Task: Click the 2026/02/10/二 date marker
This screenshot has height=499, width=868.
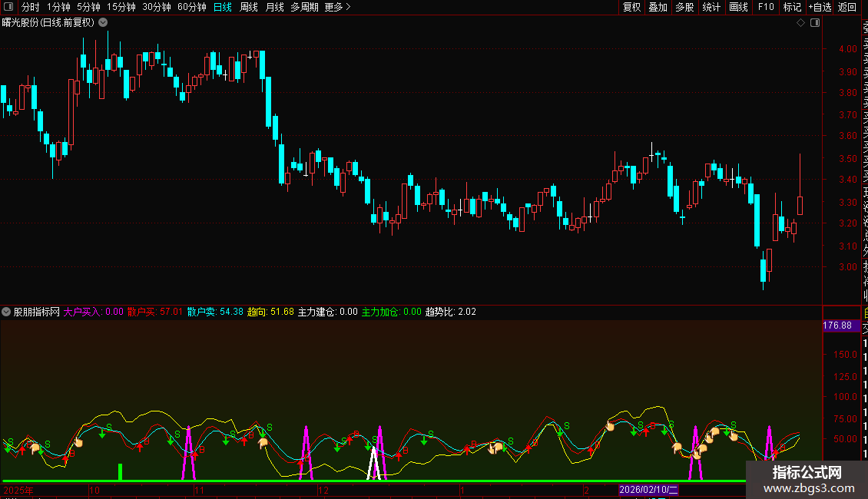Action: [648, 490]
